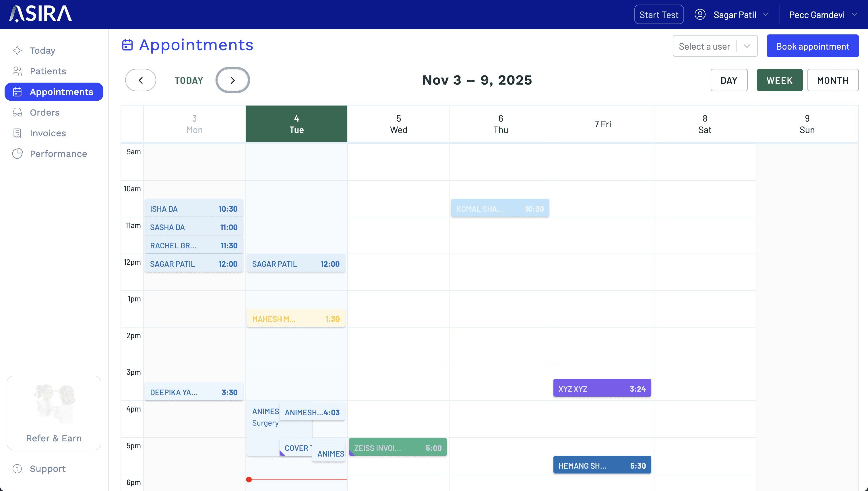Click the Book appointment button

click(812, 46)
